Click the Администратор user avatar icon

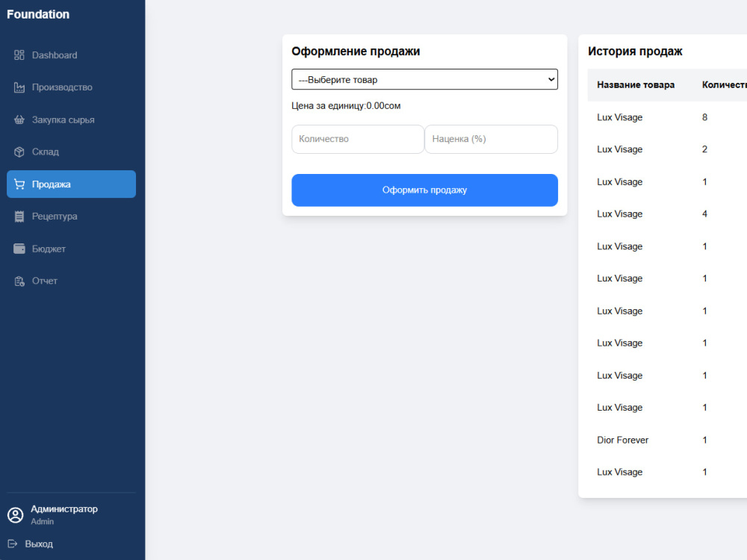click(15, 514)
